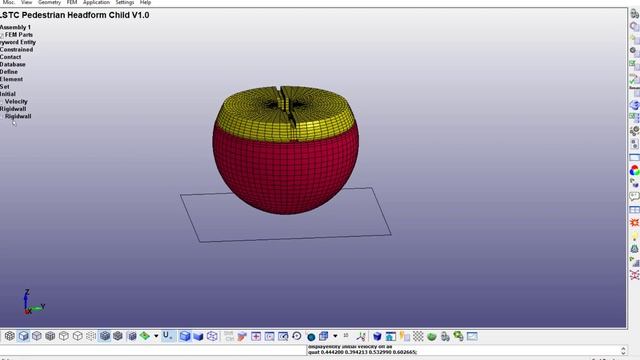Viewport: 640px width, 360px height.
Task: Click the green bowl-shaped icon
Action: click(x=432, y=337)
